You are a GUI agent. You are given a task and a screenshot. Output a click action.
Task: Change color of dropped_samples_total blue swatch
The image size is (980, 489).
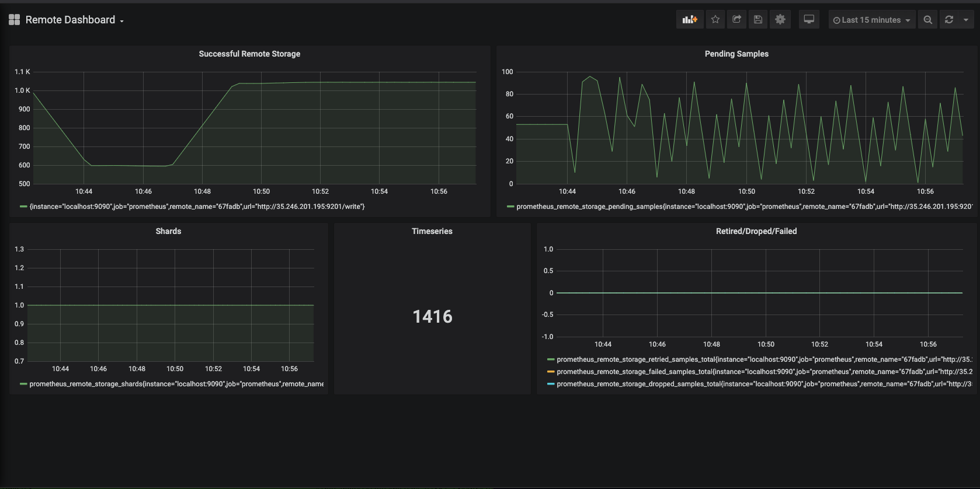551,384
